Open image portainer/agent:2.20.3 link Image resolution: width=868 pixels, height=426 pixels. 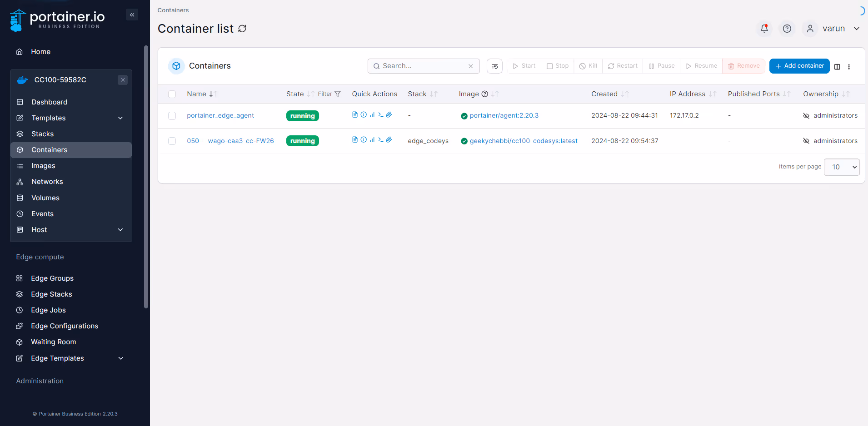[504, 115]
